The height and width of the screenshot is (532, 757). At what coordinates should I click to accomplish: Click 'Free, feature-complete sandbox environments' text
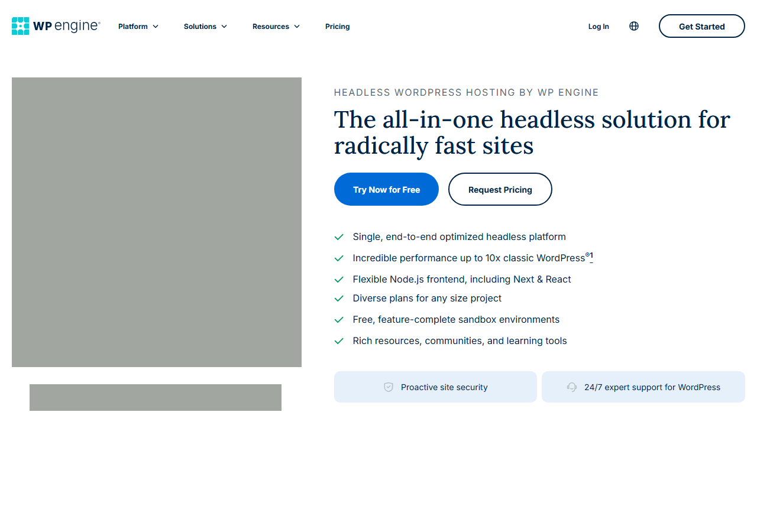[456, 320]
